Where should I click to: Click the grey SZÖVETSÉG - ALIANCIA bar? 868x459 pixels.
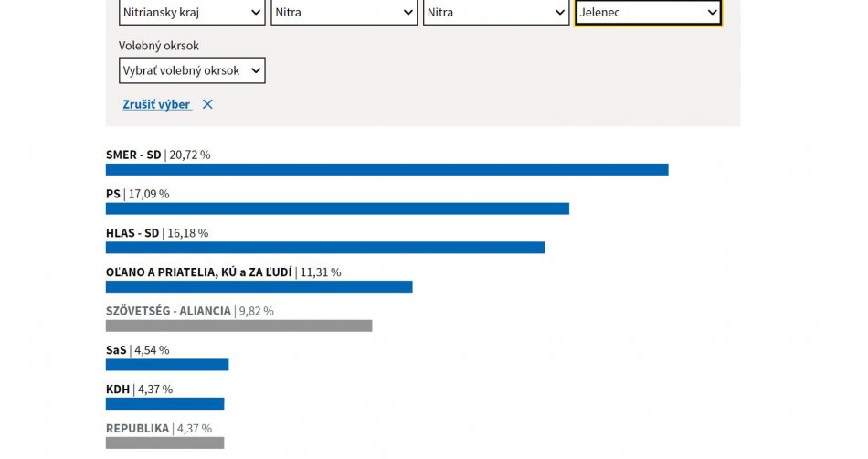click(x=238, y=326)
